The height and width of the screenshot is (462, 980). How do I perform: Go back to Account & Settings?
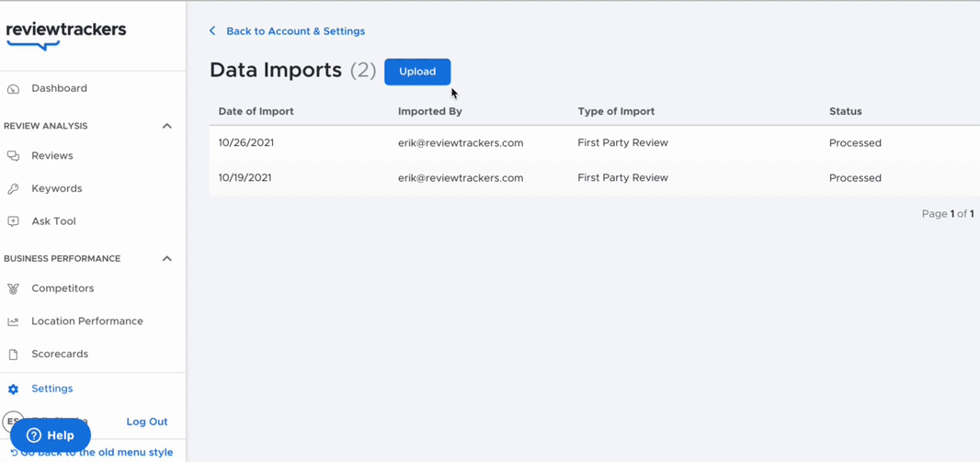tap(296, 31)
